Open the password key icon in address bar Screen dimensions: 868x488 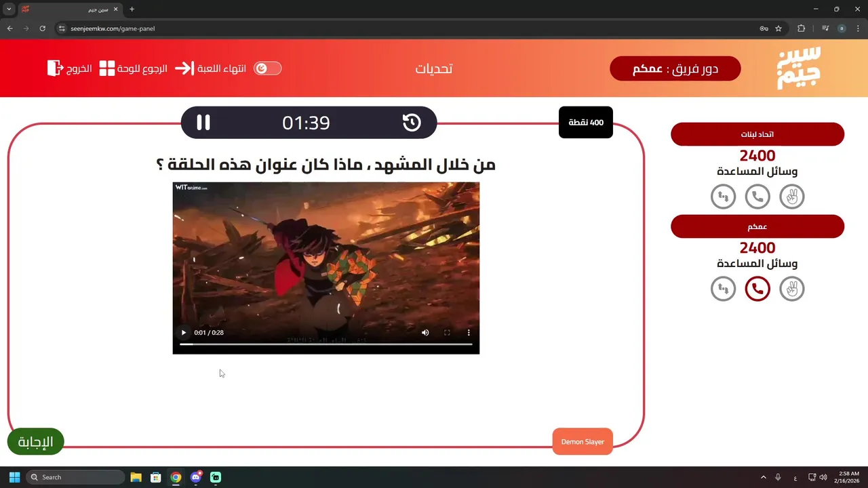pyautogui.click(x=764, y=28)
